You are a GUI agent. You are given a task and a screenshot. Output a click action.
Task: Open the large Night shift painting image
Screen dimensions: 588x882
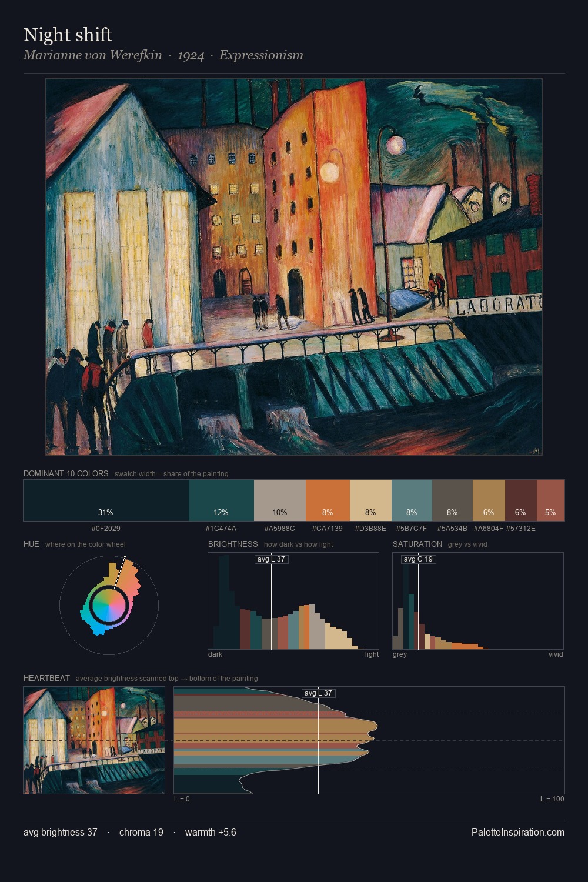(x=294, y=267)
